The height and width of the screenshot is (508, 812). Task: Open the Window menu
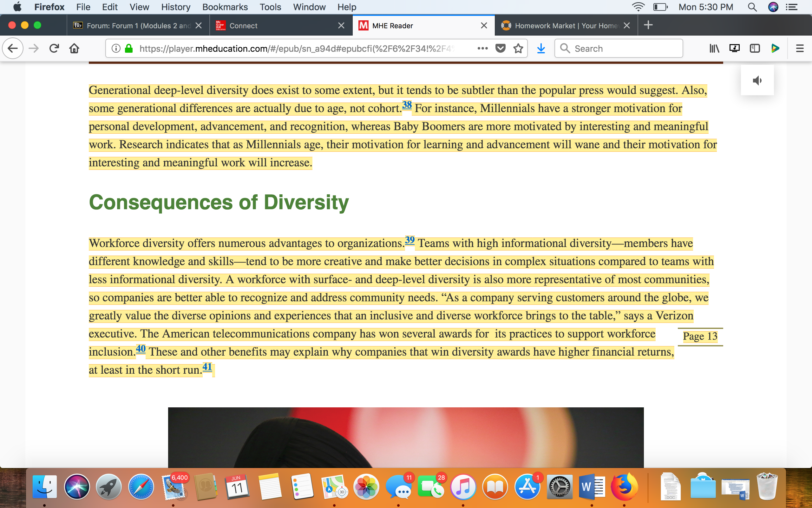(309, 7)
